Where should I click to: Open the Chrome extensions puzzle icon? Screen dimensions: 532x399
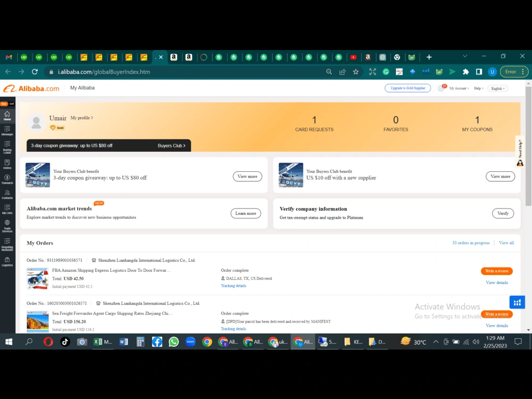465,72
